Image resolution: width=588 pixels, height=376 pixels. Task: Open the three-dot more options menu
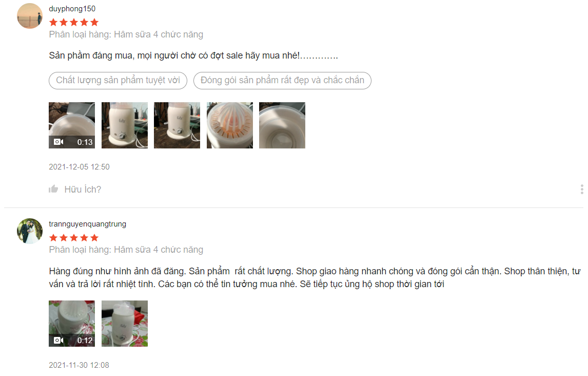582,189
